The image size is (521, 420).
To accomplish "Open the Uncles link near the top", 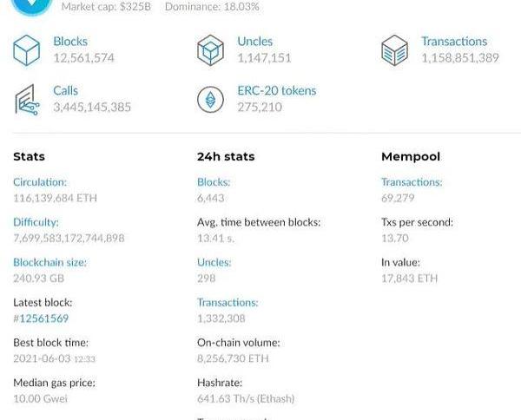I will 254,42.
